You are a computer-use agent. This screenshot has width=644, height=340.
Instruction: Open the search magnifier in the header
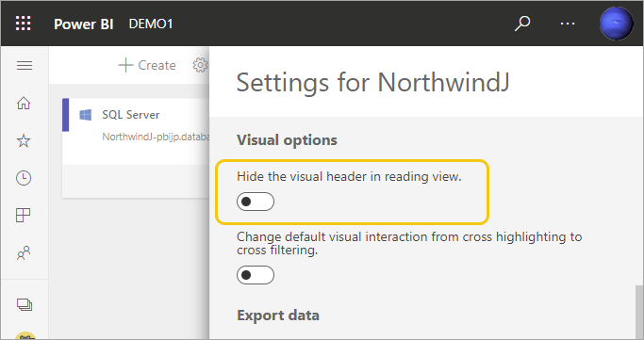522,24
